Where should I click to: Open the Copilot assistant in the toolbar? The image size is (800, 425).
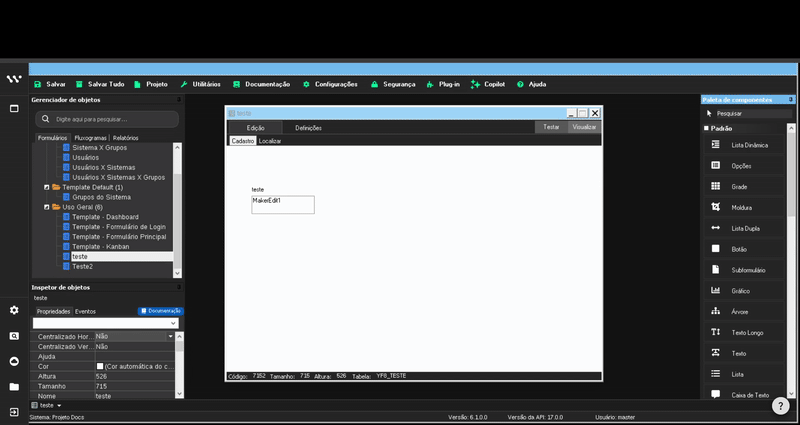pyautogui.click(x=488, y=84)
